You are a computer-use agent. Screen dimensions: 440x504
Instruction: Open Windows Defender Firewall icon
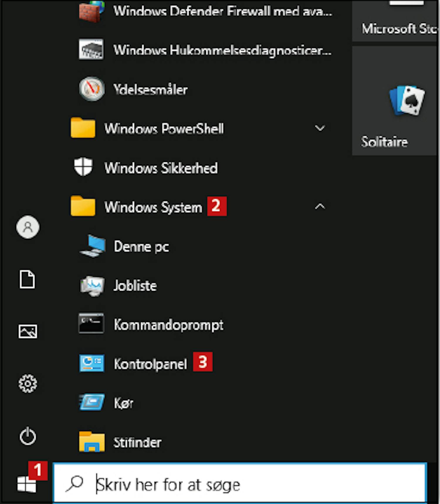(91, 11)
